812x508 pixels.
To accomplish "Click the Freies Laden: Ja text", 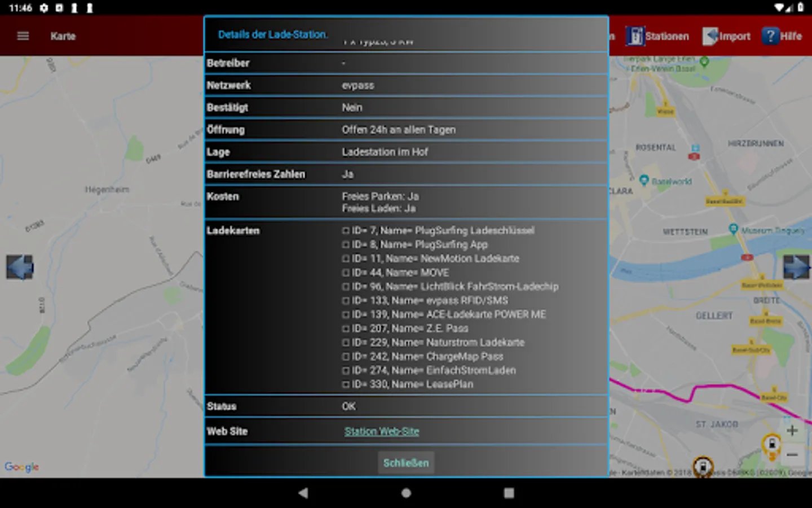I will 378,208.
